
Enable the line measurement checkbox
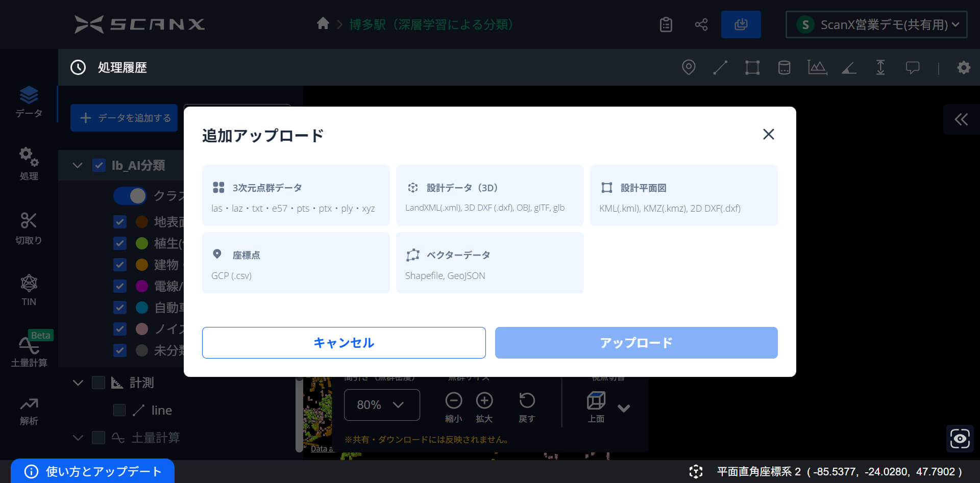pos(119,410)
